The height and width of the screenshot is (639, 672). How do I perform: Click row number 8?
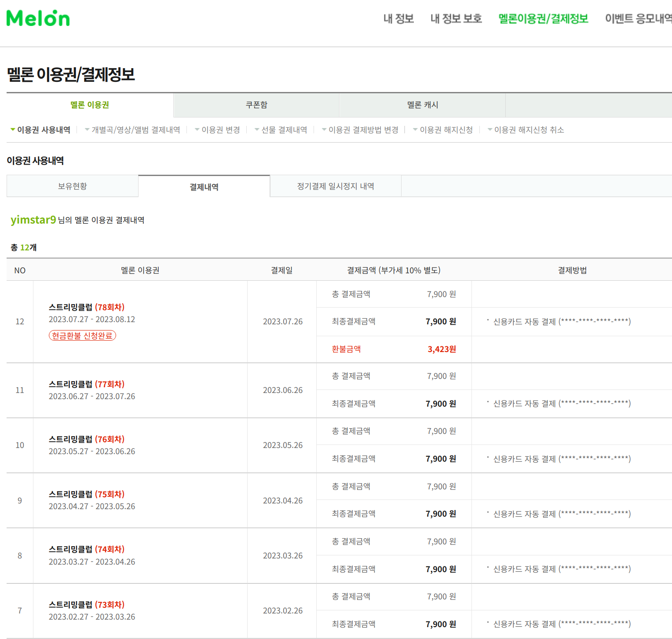(20, 556)
